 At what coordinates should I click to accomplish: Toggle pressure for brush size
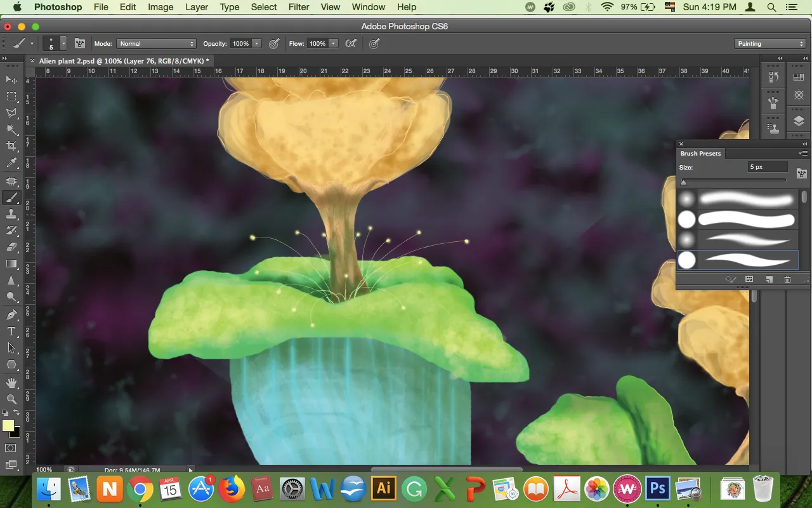tap(375, 43)
